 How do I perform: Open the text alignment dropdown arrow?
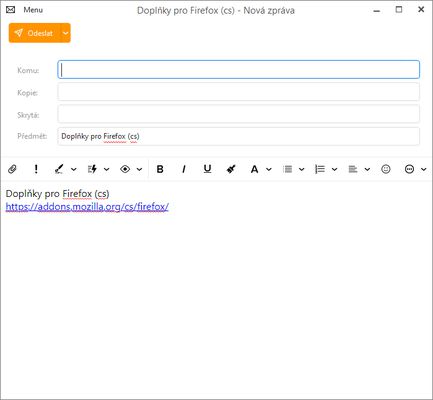pyautogui.click(x=367, y=169)
